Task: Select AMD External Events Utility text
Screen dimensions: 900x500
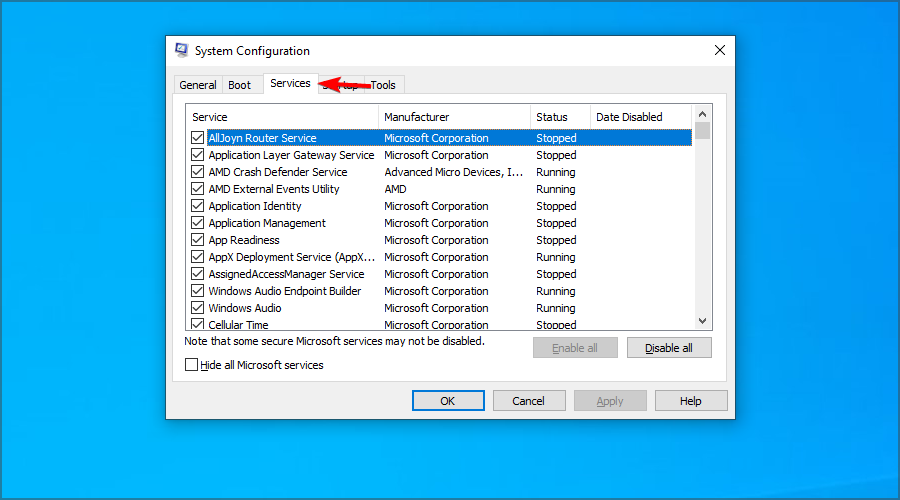Action: tap(274, 189)
